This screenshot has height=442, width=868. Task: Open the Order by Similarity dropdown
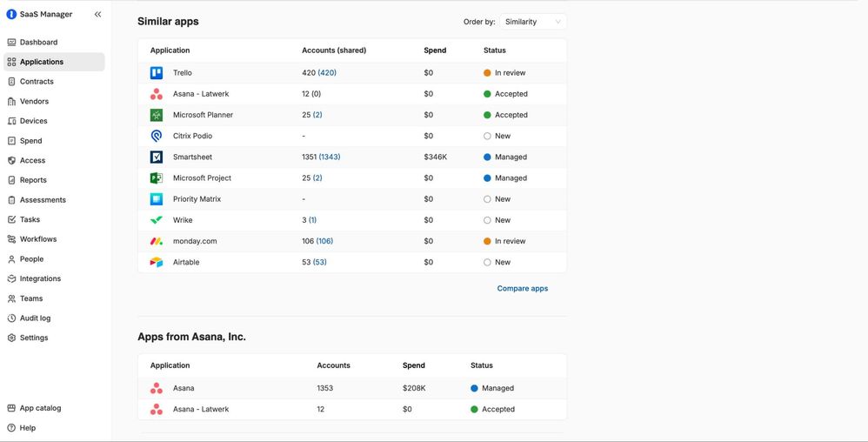tap(532, 22)
